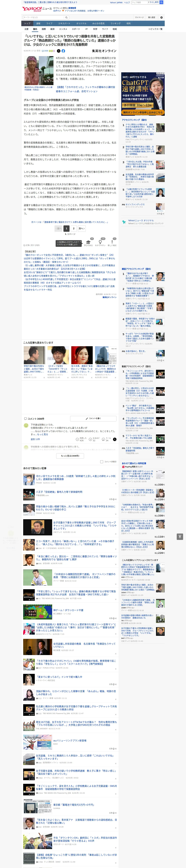Click commenter's green smiley avatar
This screenshot has height=868, width=186.
(x=26, y=426)
